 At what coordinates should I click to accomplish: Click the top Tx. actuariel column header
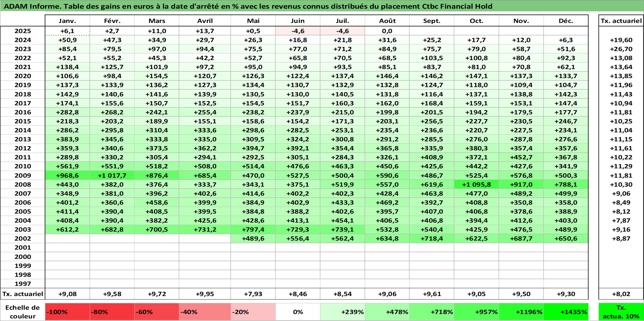[x=621, y=21]
